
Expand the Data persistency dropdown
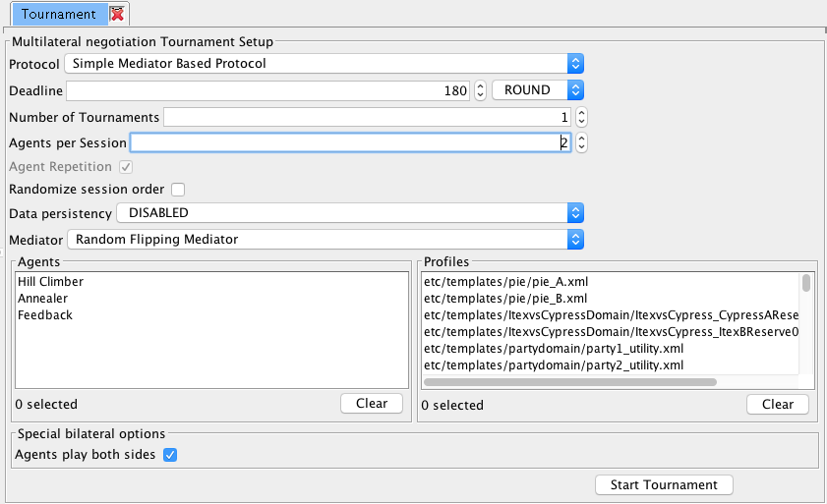tap(350, 213)
